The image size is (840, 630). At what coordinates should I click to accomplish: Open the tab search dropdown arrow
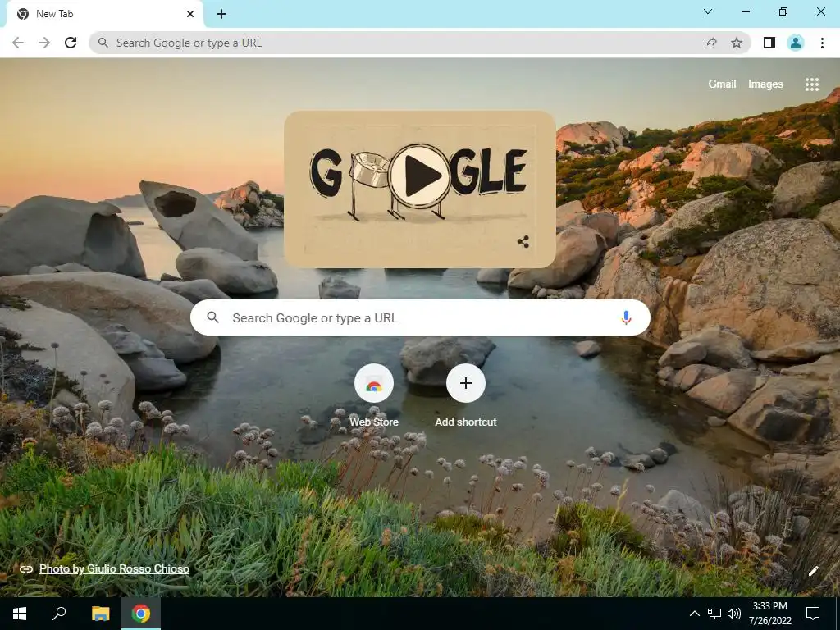(708, 11)
